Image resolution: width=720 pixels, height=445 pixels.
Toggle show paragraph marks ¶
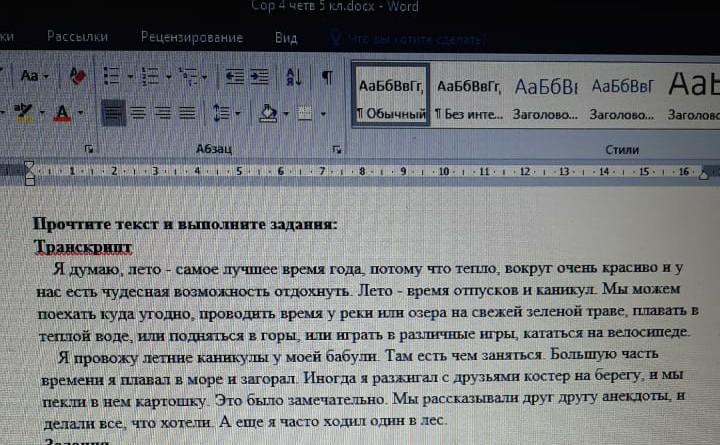pos(327,77)
